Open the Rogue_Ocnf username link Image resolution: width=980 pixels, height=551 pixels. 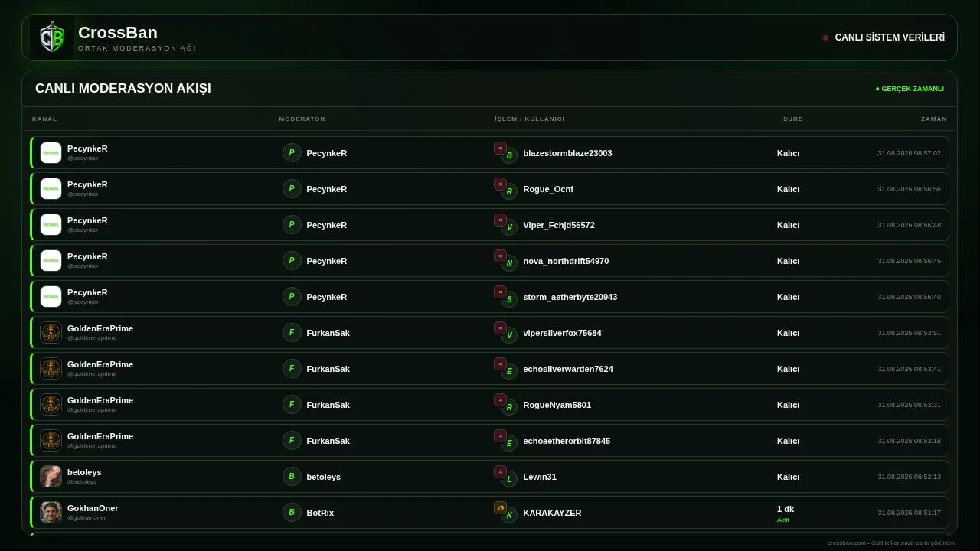click(548, 189)
